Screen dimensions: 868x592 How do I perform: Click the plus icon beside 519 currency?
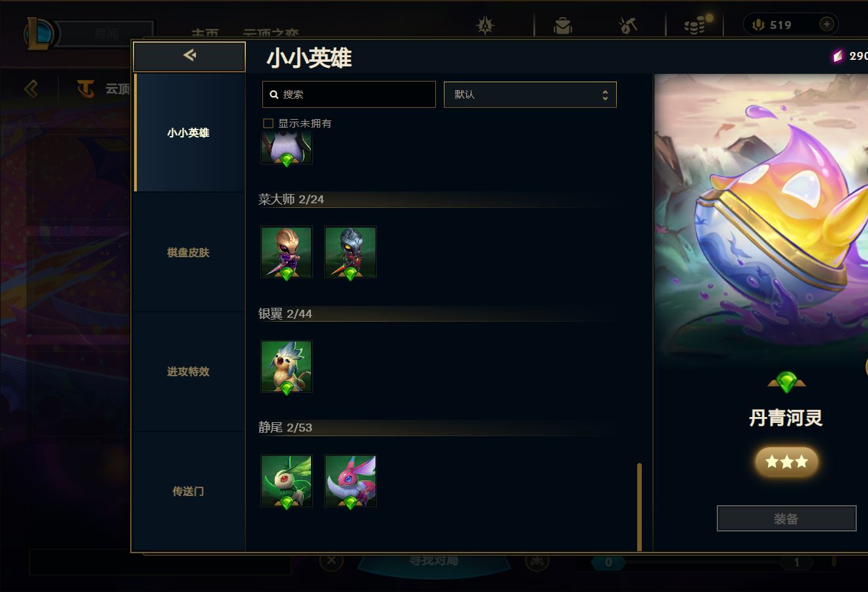point(827,24)
